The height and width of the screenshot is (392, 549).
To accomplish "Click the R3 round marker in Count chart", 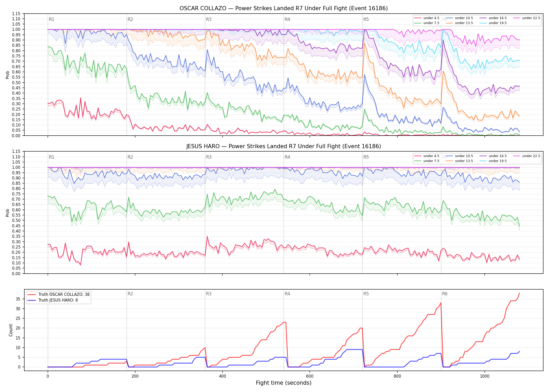I will point(209,294).
